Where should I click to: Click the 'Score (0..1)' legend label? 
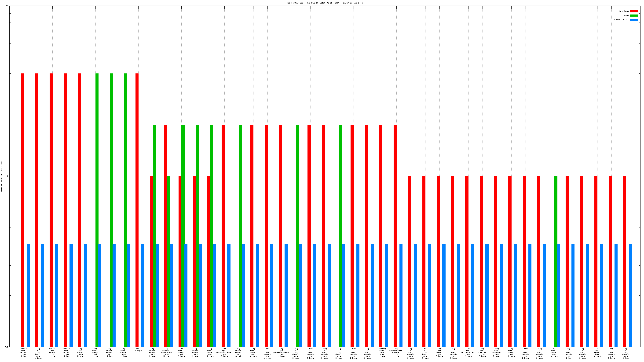coord(621,20)
